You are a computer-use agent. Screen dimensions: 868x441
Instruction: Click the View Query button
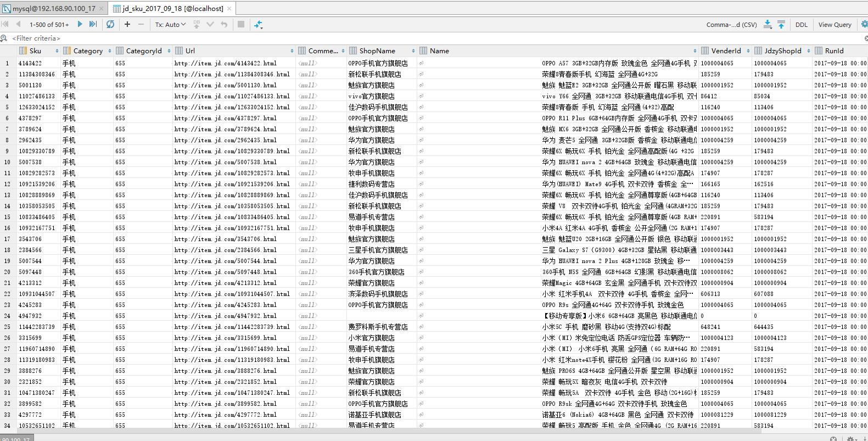[x=835, y=24]
